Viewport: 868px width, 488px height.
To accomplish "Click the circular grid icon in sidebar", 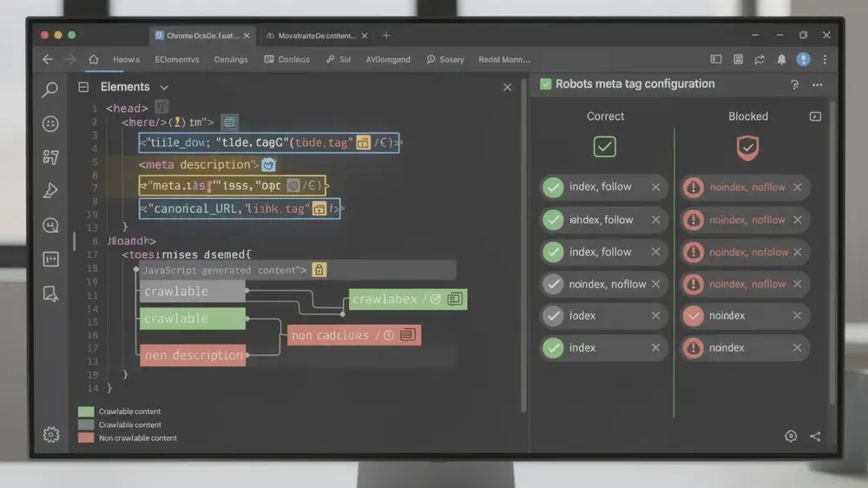I will [50, 123].
